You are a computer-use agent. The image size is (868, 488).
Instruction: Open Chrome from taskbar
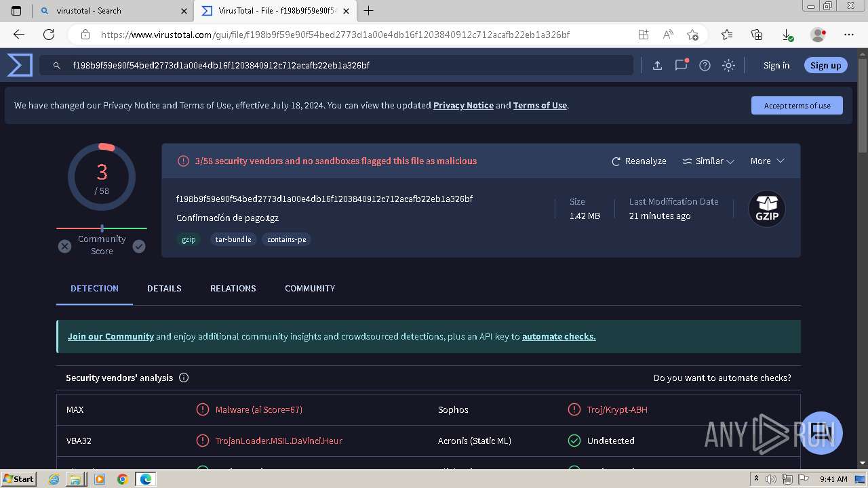pyautogui.click(x=122, y=479)
